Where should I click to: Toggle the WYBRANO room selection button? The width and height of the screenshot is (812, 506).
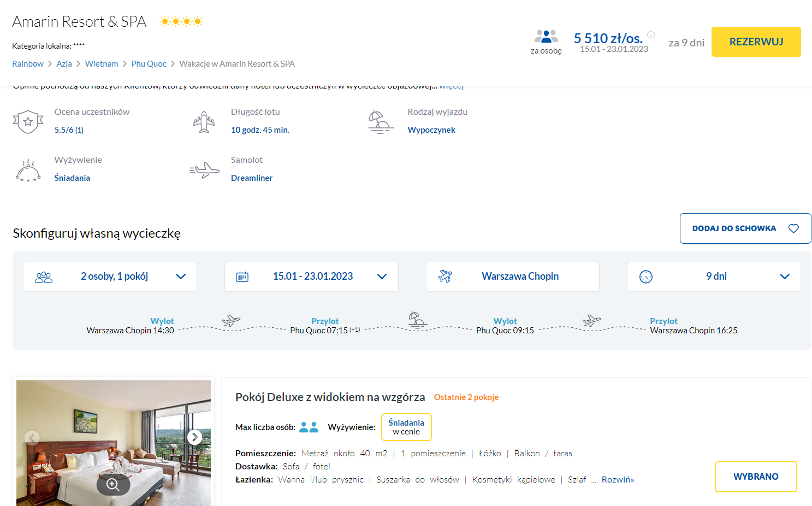756,476
